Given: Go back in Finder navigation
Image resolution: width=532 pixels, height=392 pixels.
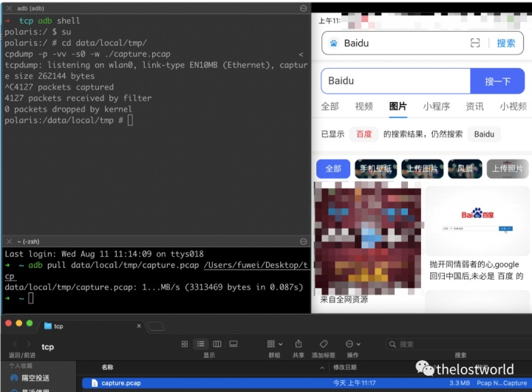Looking at the screenshot, I should 15,344.
